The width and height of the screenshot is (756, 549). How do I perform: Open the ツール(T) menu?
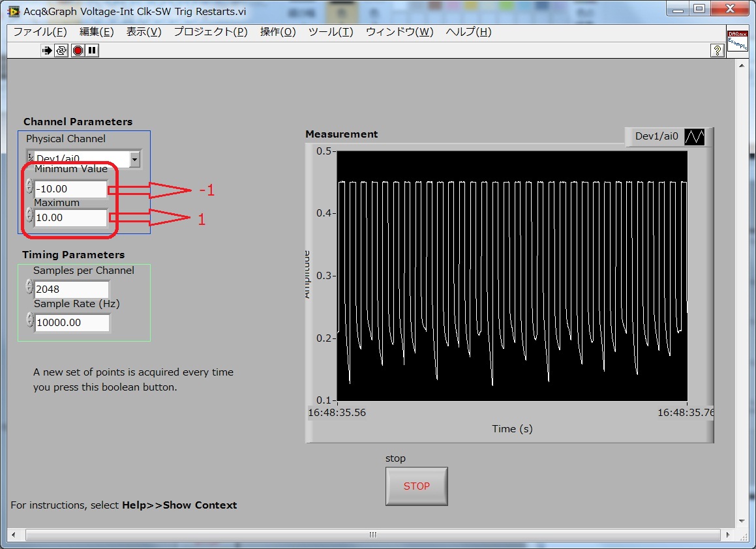[330, 32]
